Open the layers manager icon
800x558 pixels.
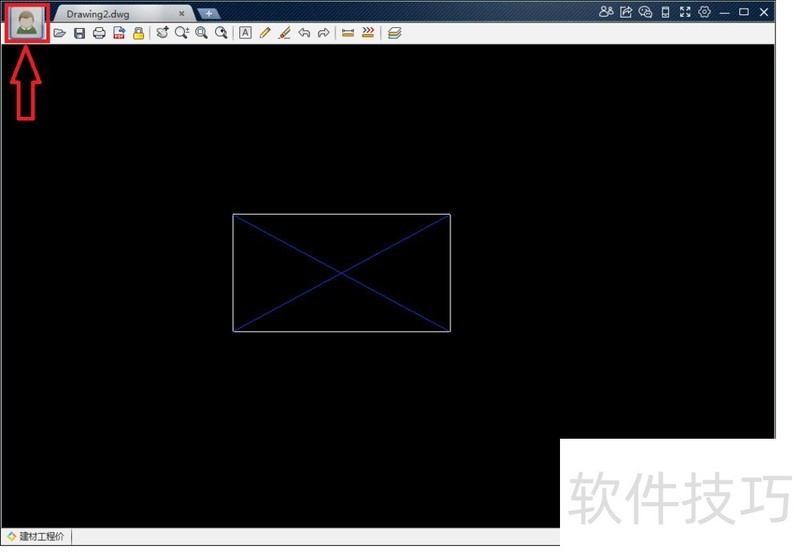(x=394, y=33)
